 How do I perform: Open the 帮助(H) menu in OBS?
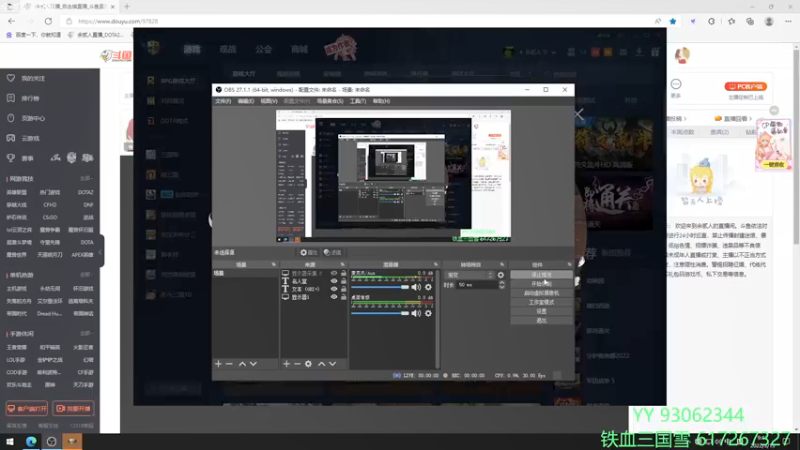(381, 101)
